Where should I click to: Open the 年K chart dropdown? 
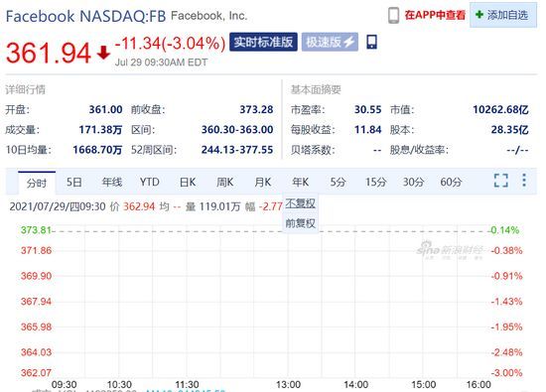point(300,182)
